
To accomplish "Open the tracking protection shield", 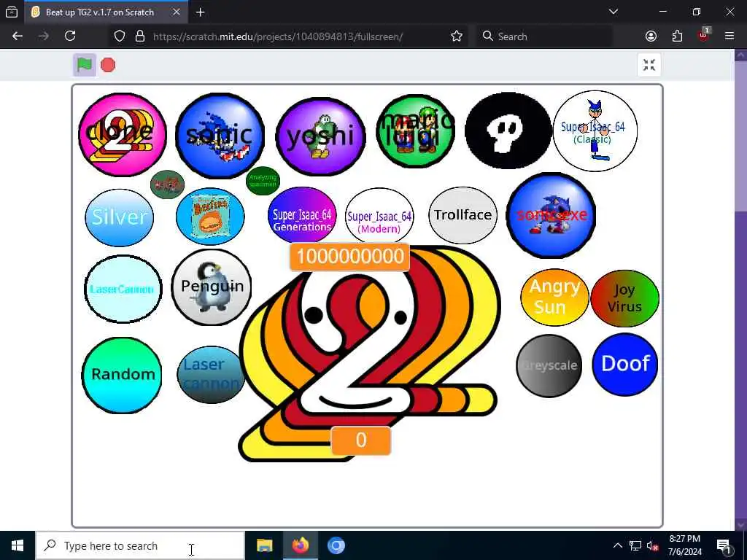I will (120, 36).
